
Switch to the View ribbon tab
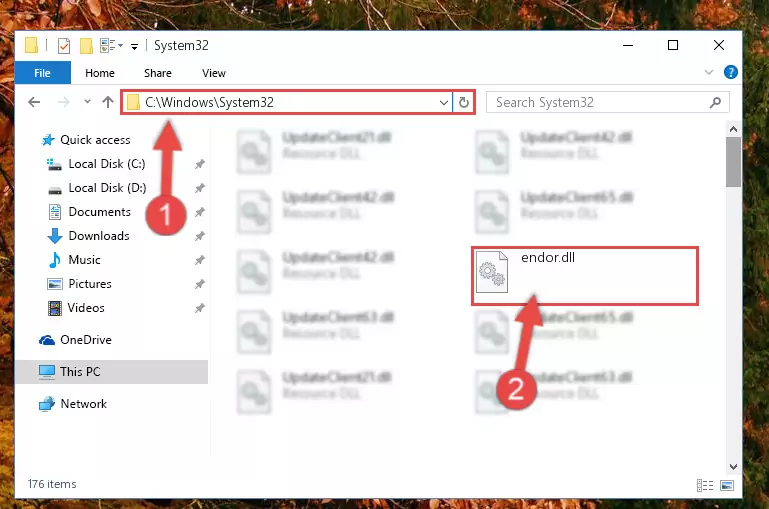pos(214,73)
